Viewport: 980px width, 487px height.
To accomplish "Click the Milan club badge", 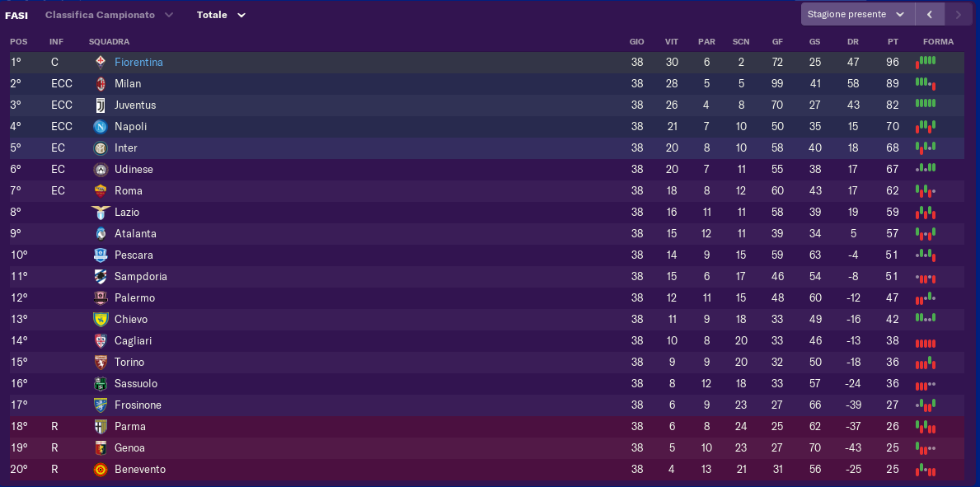I will (100, 84).
